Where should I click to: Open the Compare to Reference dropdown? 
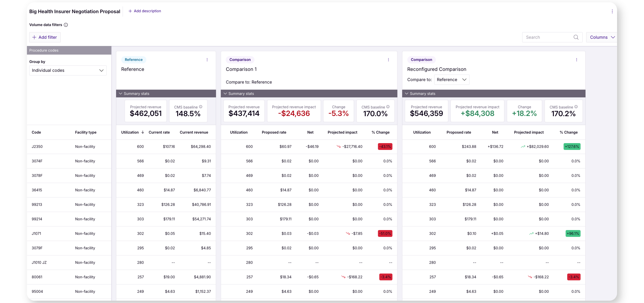point(452,79)
